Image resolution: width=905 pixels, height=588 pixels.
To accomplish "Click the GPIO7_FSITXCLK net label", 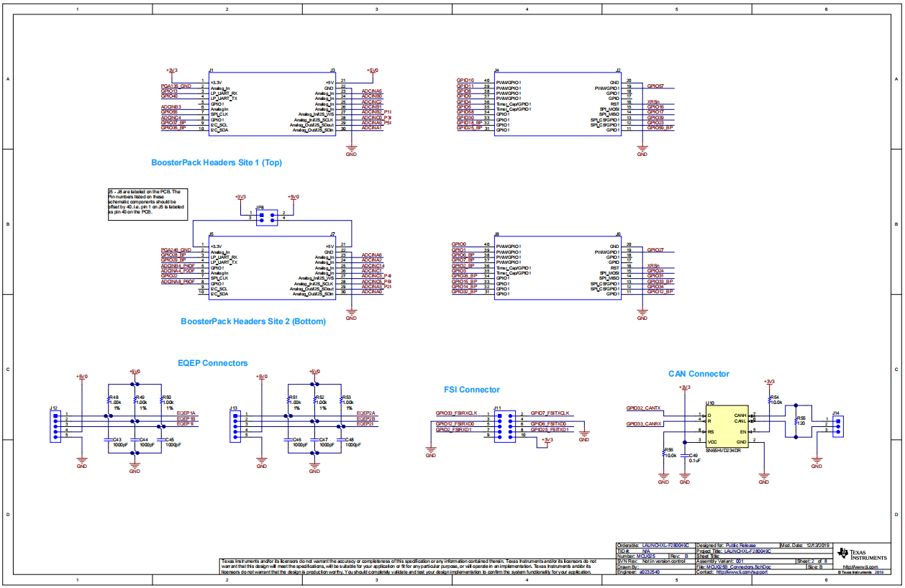I will pyautogui.click(x=550, y=413).
